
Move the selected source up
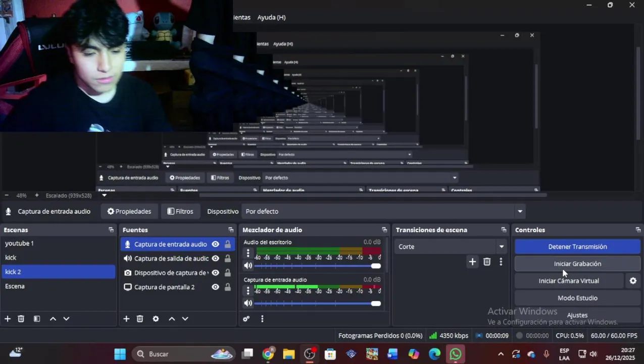point(172,319)
